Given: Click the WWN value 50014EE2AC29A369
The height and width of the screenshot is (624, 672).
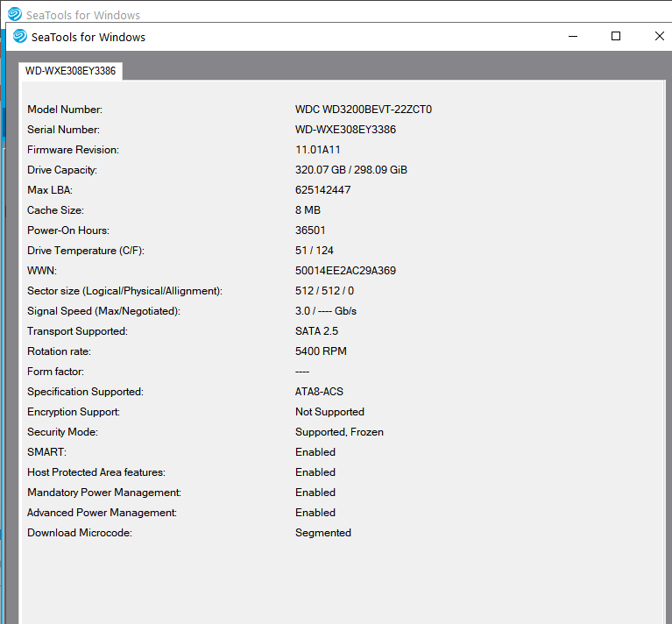Looking at the screenshot, I should [x=345, y=271].
